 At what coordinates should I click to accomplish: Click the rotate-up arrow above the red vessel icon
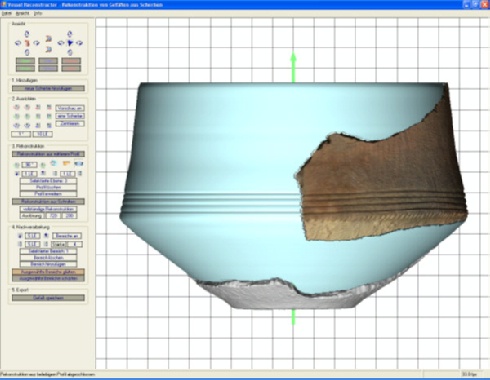tap(27, 34)
